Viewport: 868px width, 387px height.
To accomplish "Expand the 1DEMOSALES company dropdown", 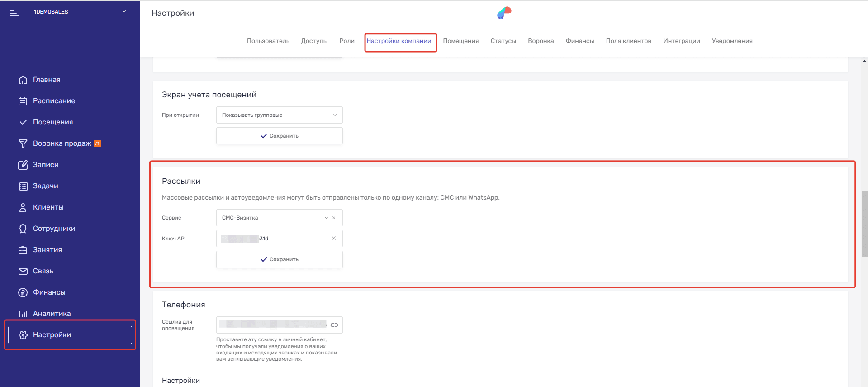I will (124, 12).
